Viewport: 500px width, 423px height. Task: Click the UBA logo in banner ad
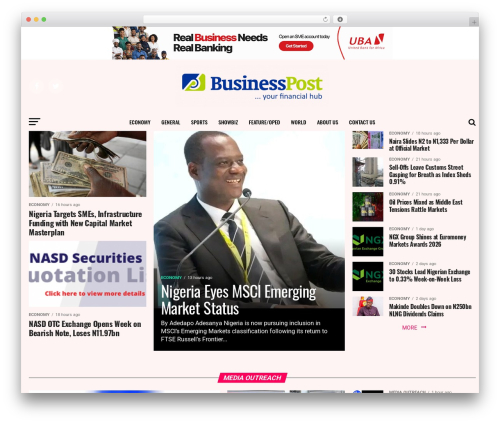[x=366, y=41]
